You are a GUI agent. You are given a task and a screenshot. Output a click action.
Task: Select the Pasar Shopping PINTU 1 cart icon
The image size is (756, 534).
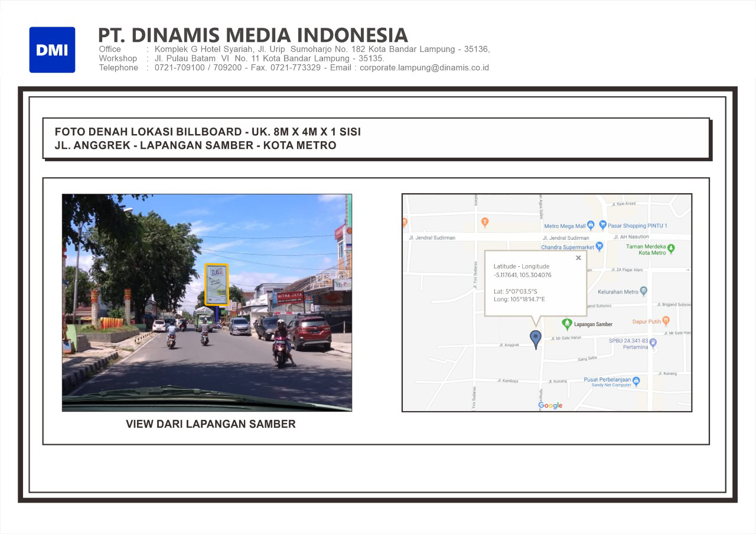pos(602,225)
